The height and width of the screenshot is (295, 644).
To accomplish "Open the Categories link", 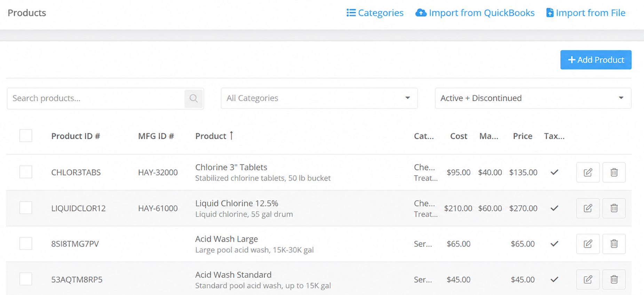I will coord(375,13).
